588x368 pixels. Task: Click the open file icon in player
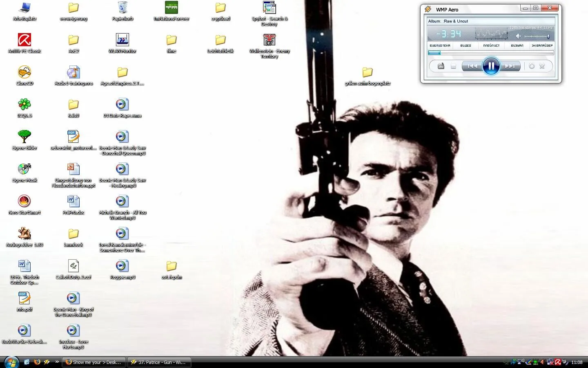(441, 66)
